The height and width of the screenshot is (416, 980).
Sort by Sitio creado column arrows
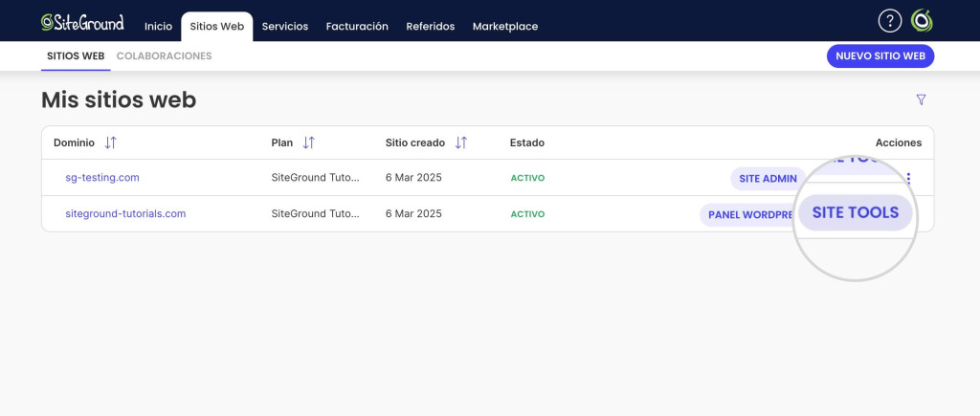[460, 143]
